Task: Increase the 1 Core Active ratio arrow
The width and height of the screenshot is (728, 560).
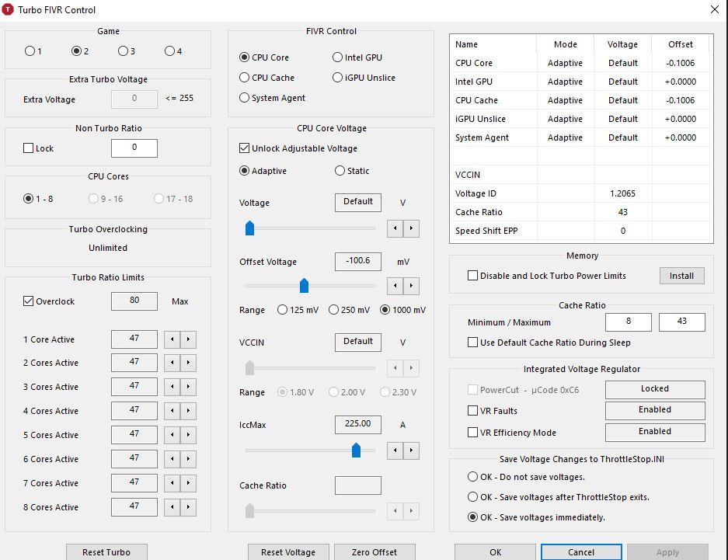Action: [188, 339]
